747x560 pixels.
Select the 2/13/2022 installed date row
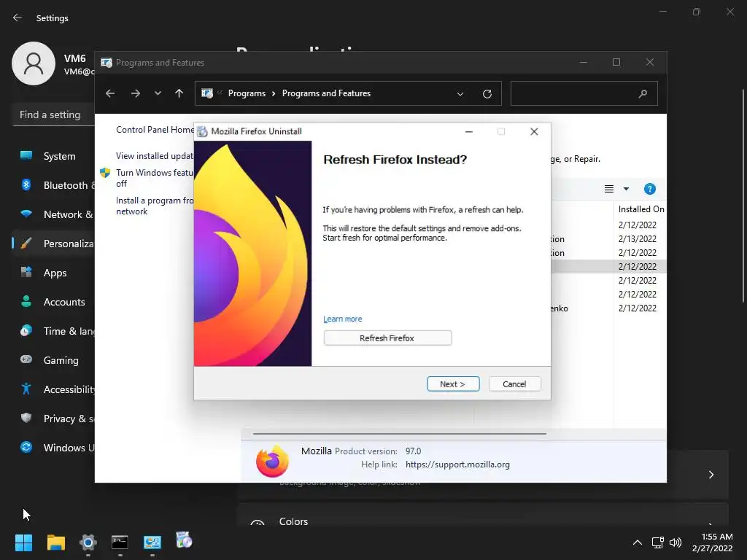pos(638,238)
